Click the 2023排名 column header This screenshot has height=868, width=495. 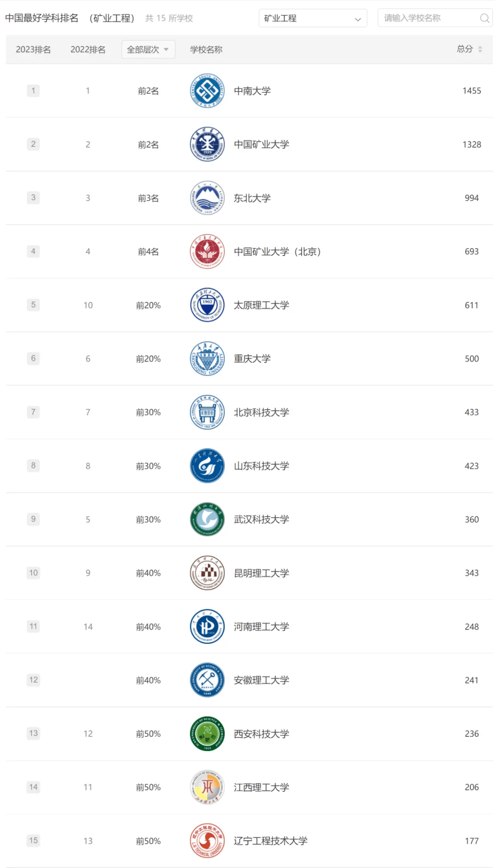click(33, 50)
